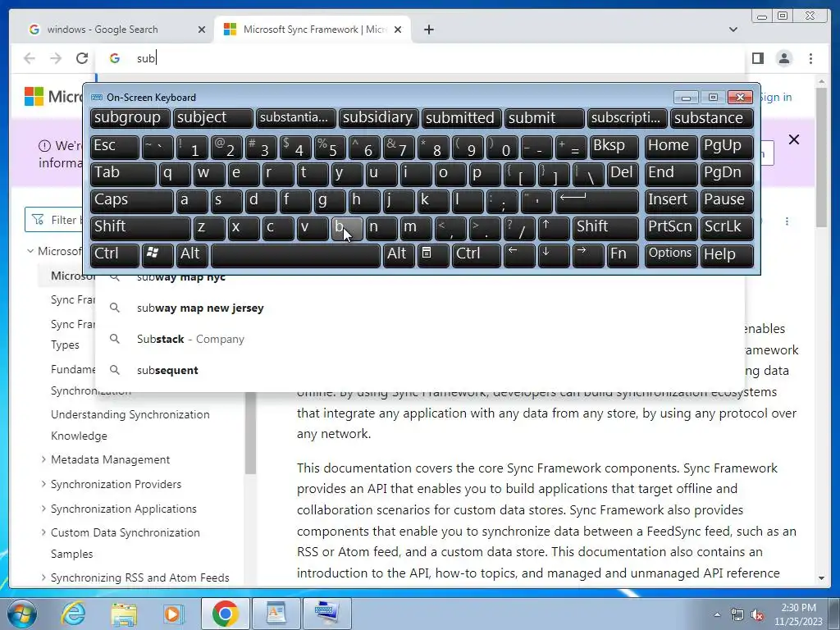
Task: Pick the 'subsidiary' word prediction
Action: tap(378, 118)
